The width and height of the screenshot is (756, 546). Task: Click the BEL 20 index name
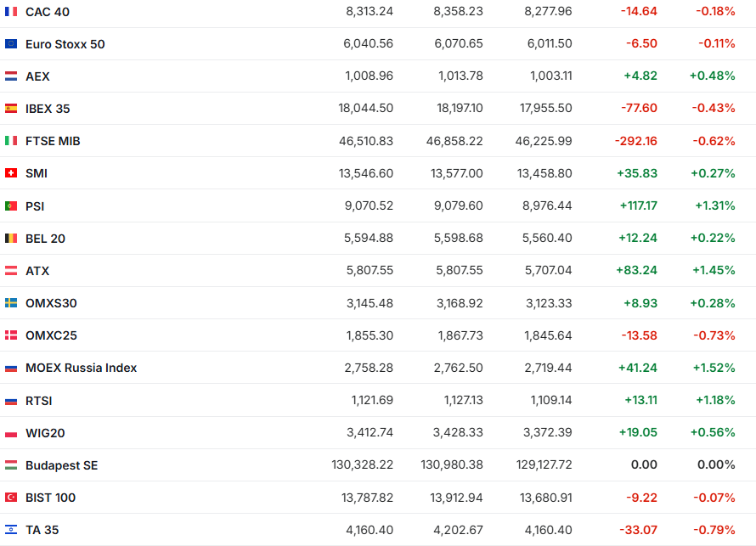45,239
